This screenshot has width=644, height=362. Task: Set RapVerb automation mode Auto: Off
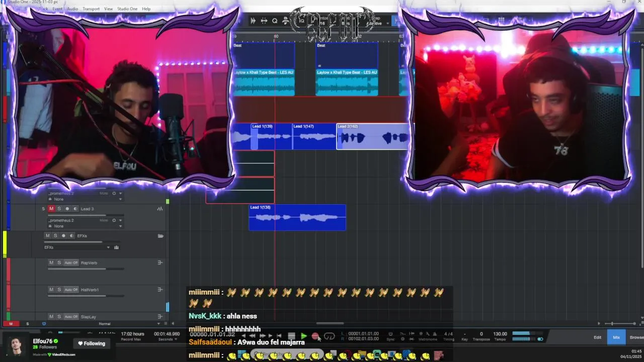(x=71, y=262)
